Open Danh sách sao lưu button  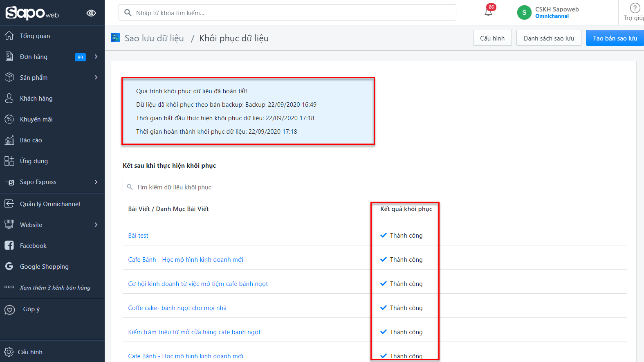pyautogui.click(x=548, y=38)
